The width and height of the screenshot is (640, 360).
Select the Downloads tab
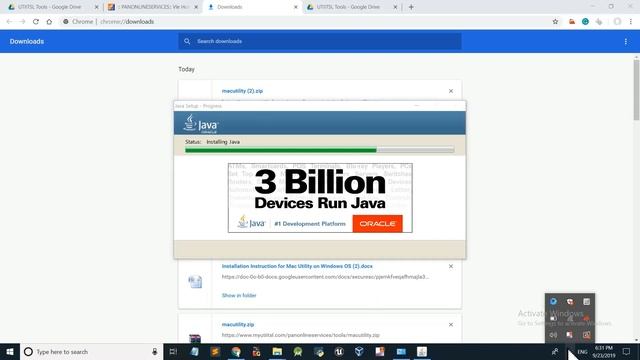tap(252, 7)
